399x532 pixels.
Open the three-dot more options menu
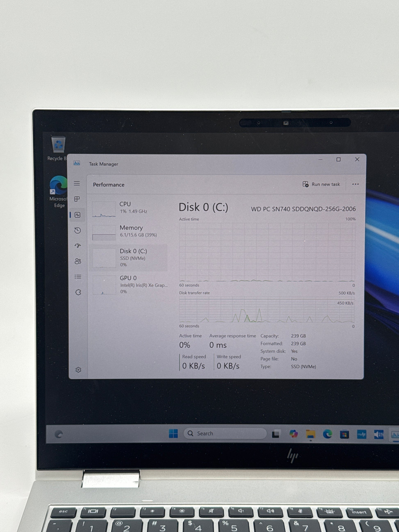click(355, 184)
